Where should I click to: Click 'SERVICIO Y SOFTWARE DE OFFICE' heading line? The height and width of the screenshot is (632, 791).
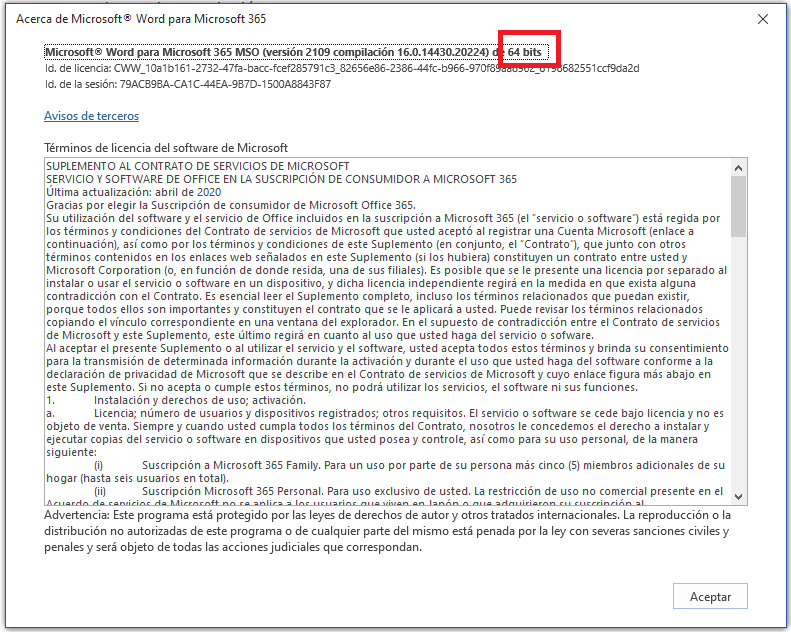(x=281, y=179)
